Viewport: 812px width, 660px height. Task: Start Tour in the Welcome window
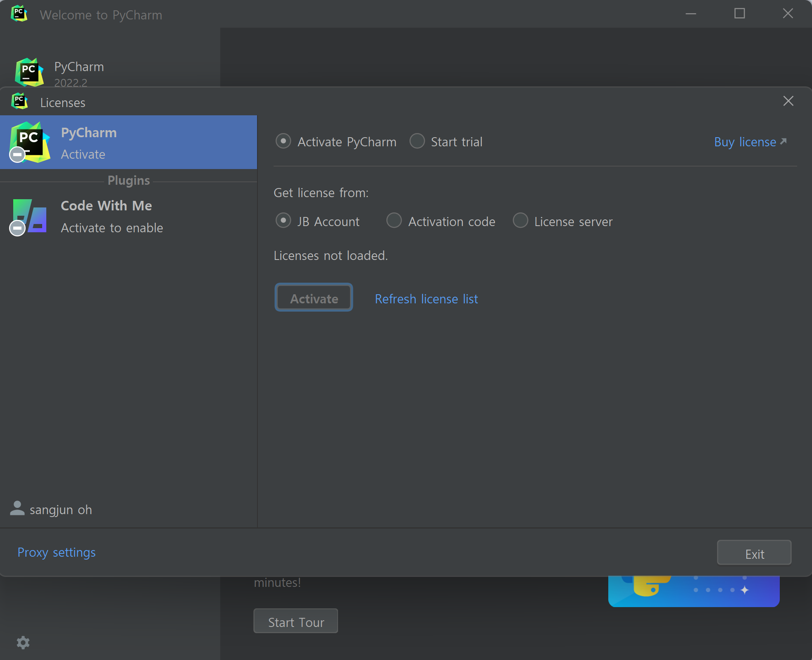click(x=295, y=621)
